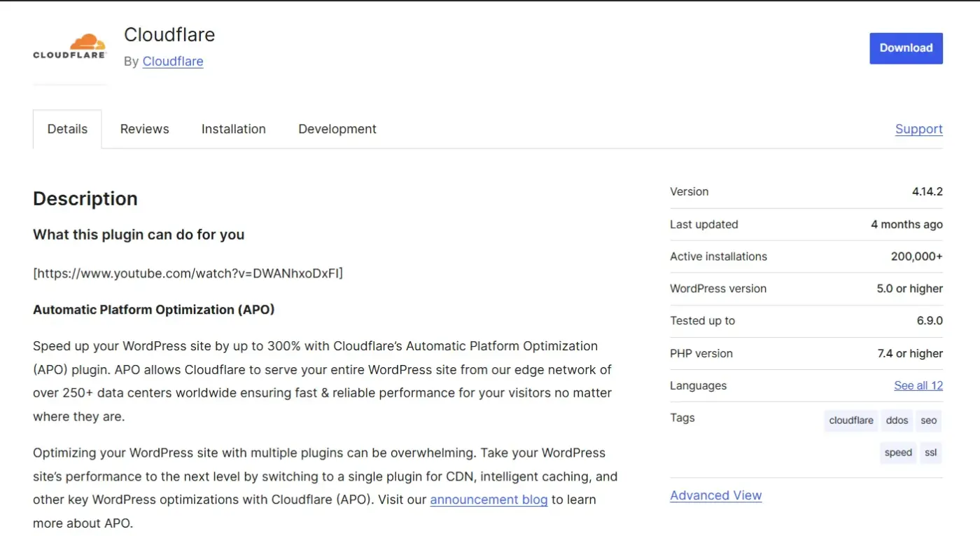Click the Active installations label
Image resolution: width=980 pixels, height=536 pixels.
point(718,256)
